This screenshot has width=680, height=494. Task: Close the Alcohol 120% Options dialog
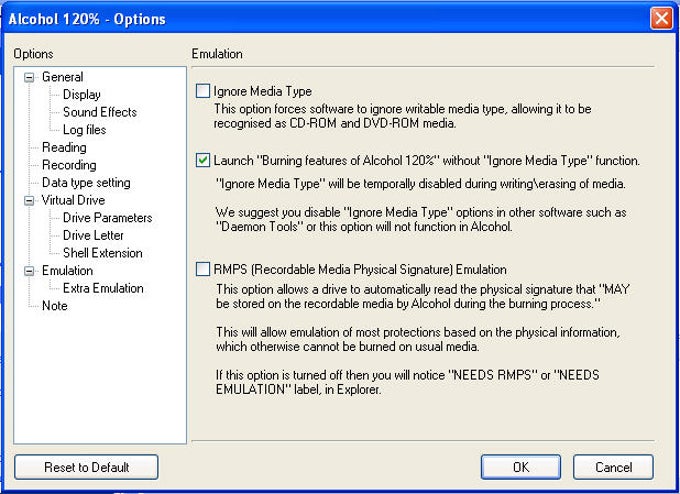coord(662,19)
